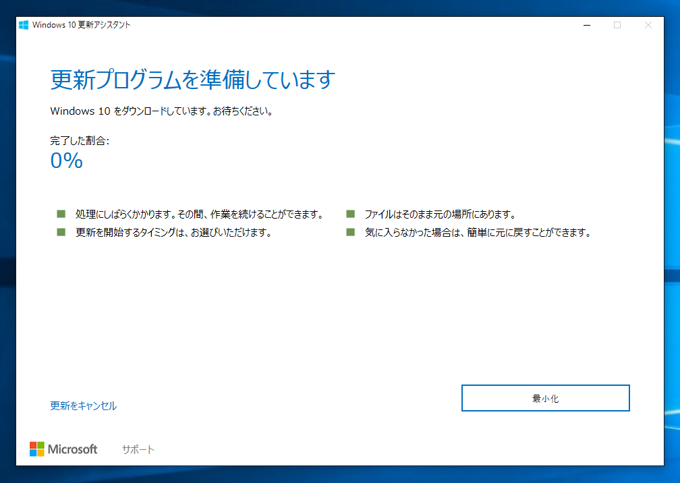680x483 pixels.
Task: Cancel the update via 更新をキャンセル link
Action: (83, 405)
